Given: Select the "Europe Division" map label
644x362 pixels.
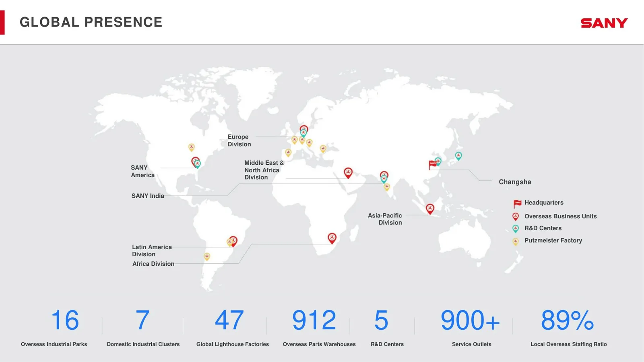Looking at the screenshot, I should [239, 141].
